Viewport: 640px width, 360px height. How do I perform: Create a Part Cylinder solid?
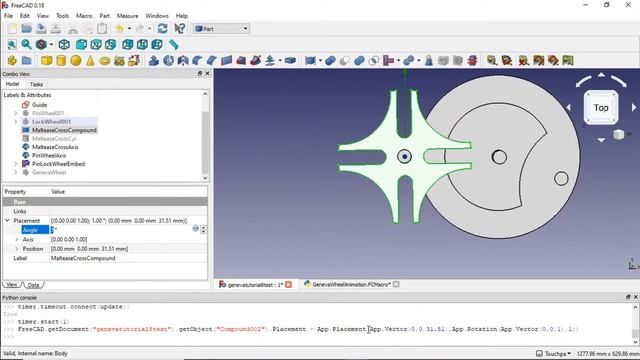coord(61,61)
